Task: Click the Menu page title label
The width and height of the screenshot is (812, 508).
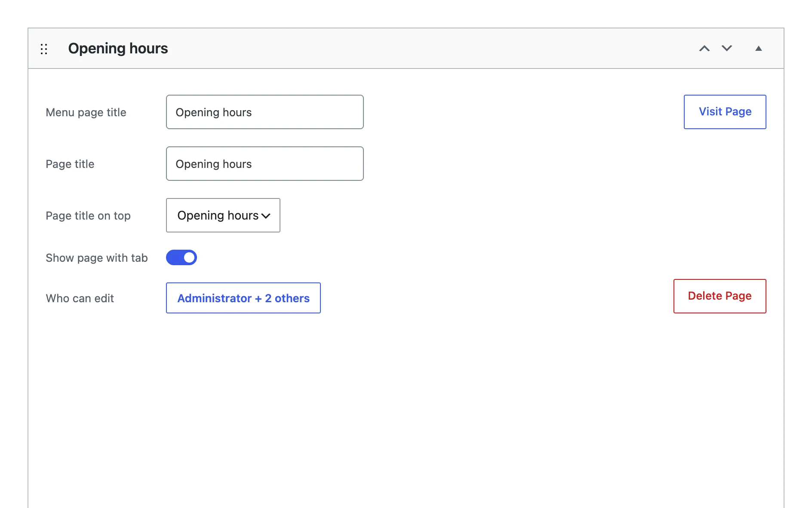Action: coord(86,112)
